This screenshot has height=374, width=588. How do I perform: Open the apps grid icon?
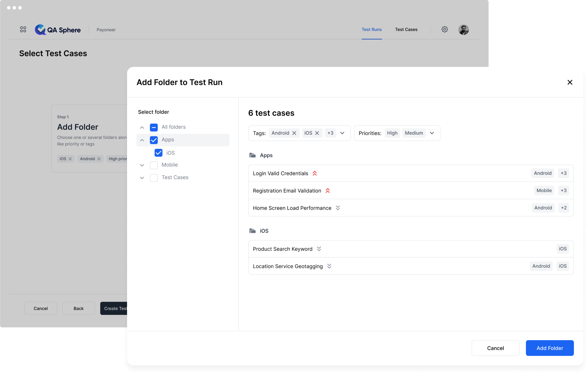[23, 30]
